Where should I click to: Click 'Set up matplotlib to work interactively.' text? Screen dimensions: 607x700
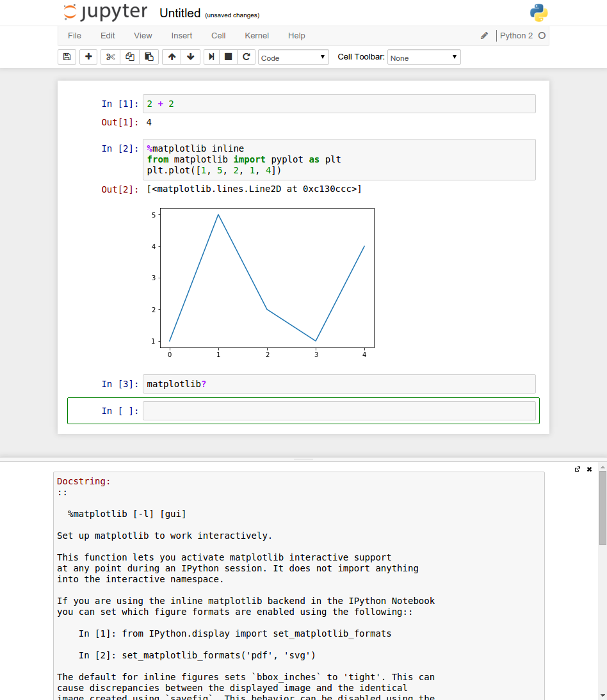[x=165, y=536]
